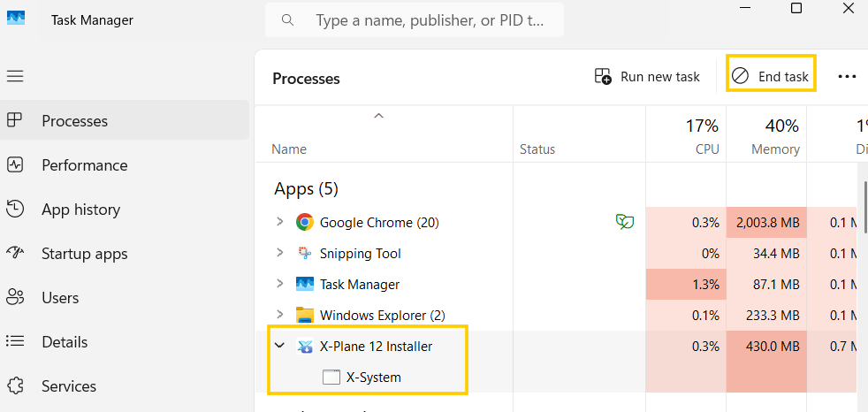The width and height of the screenshot is (868, 412).
Task: Sort by the Memory column header
Action: (766, 134)
